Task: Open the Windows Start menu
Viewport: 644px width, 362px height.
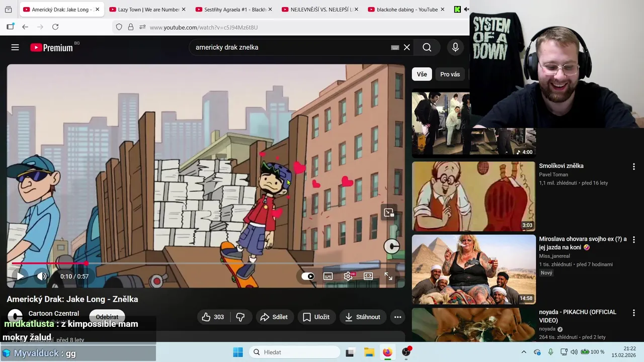Action: [238, 352]
